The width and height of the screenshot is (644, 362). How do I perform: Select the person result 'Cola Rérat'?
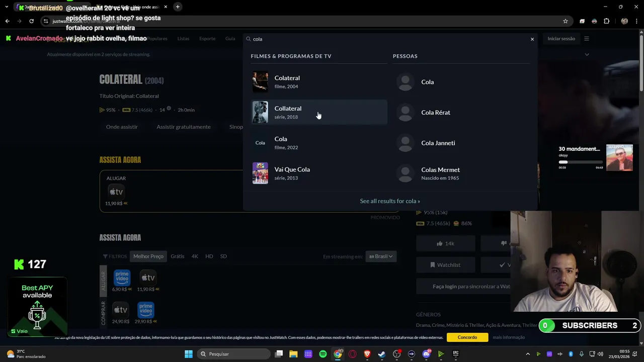(461, 112)
